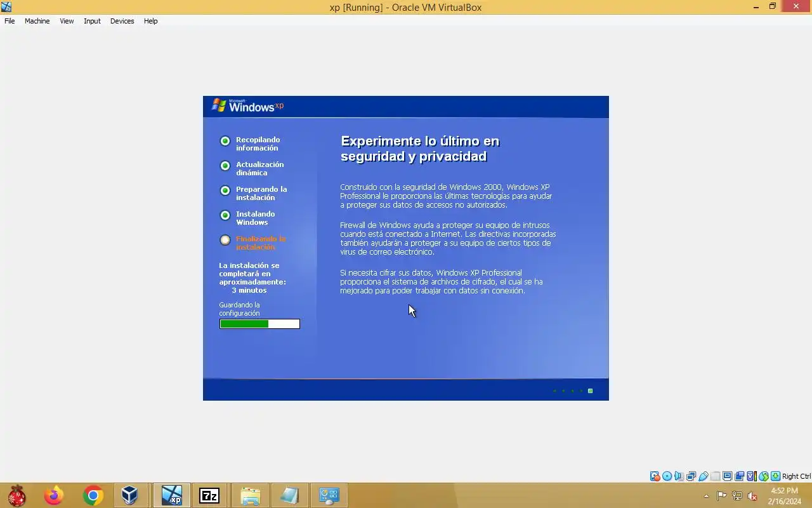Click the VirtualBox window title bar icon
The image size is (812, 508).
click(x=6, y=7)
